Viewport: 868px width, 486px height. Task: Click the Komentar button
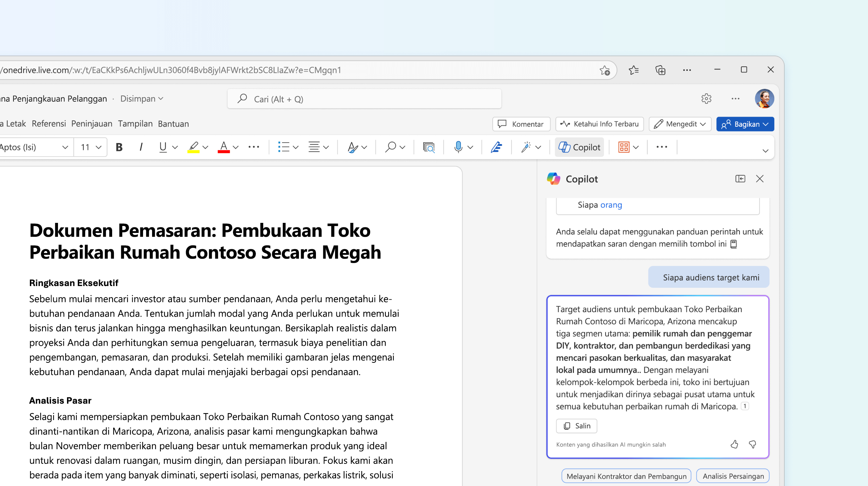[x=521, y=124]
